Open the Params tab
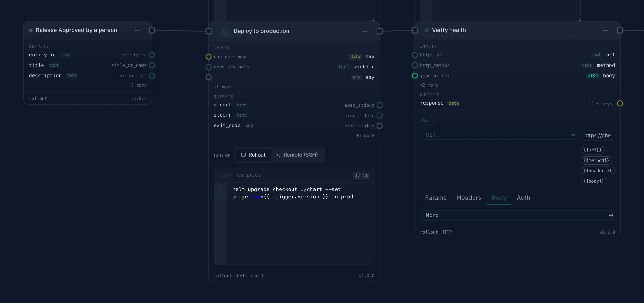The height and width of the screenshot is (303, 644). (435, 197)
